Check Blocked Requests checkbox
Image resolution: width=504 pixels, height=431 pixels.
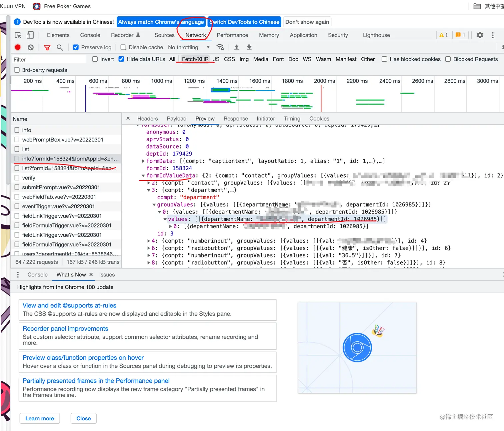coord(448,59)
